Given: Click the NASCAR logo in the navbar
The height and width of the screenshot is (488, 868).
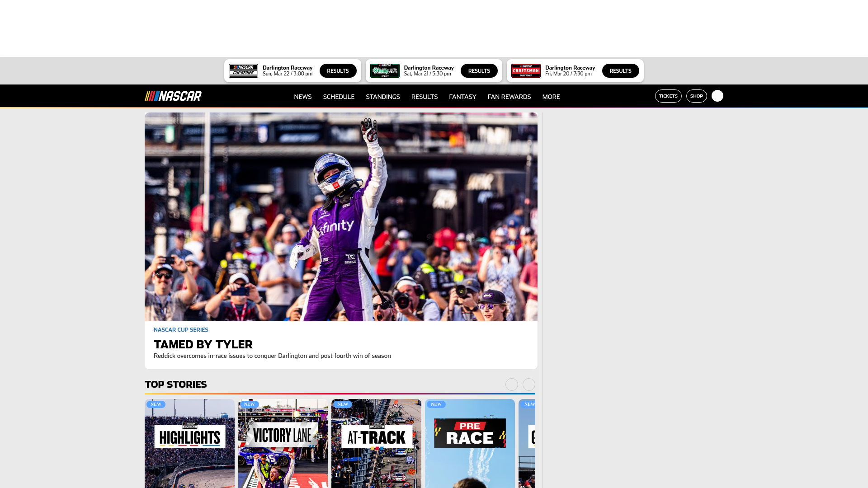Looking at the screenshot, I should (x=173, y=96).
